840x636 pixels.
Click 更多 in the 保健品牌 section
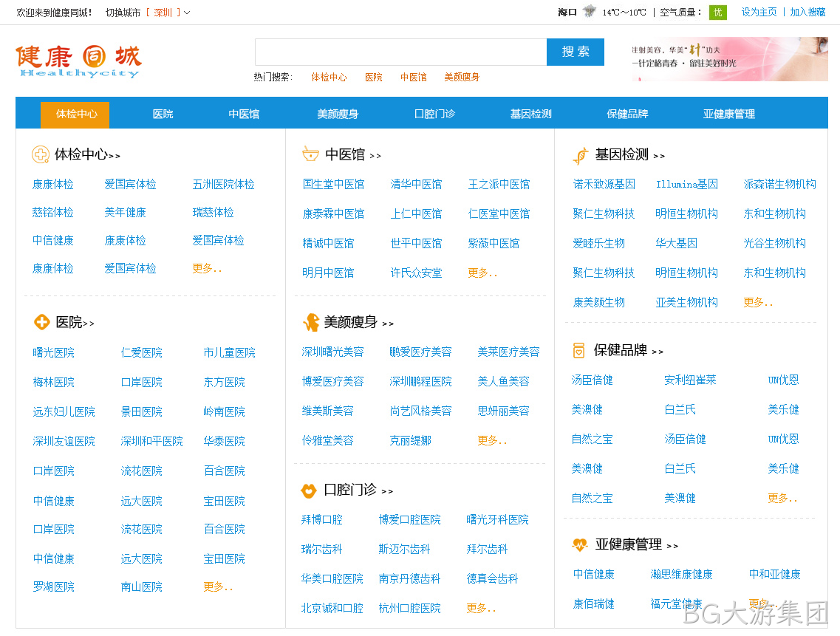click(x=782, y=499)
